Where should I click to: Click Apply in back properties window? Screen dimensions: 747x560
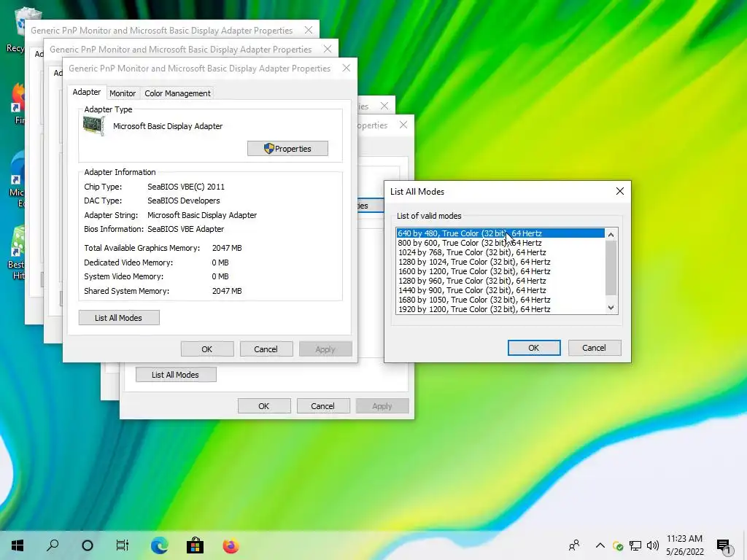point(382,406)
